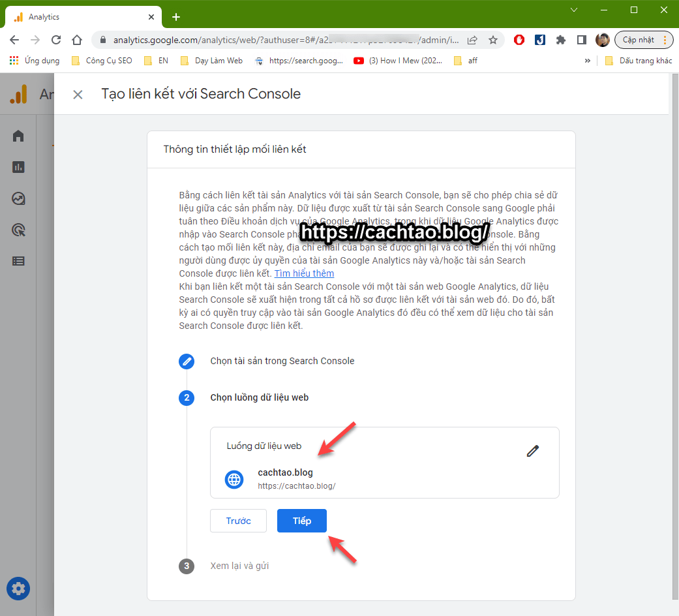Screen dimensions: 679x616
Task: Open the Admin gear icon
Action: [18, 589]
